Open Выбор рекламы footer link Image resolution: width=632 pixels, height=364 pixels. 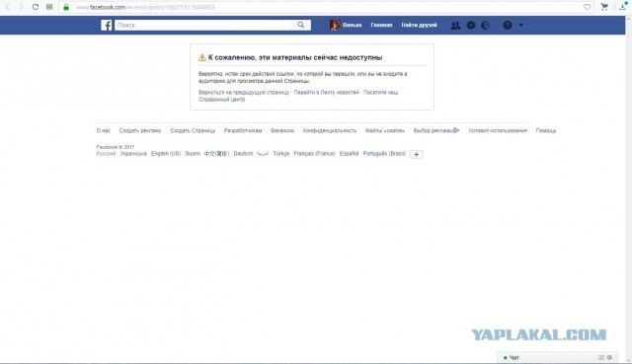436,130
